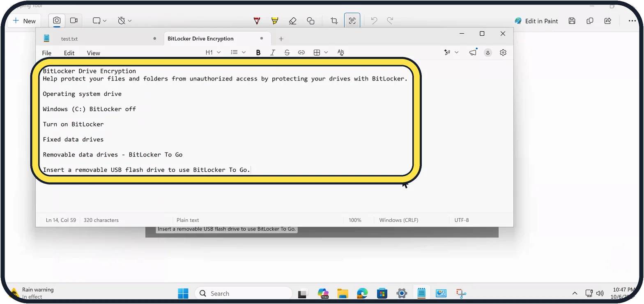644x304 pixels.
Task: Click the 100% zoom status entry
Action: pos(355,220)
